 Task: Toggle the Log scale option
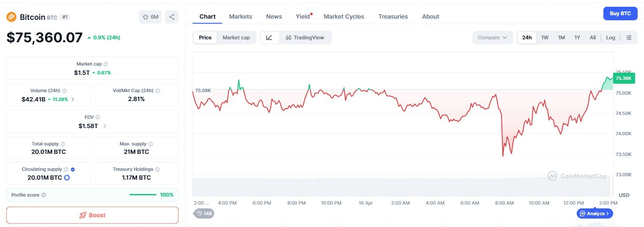pos(610,38)
